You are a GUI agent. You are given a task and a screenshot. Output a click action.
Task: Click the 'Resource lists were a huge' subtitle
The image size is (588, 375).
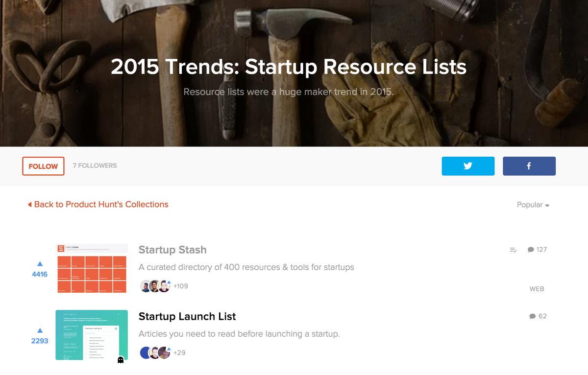pyautogui.click(x=289, y=92)
